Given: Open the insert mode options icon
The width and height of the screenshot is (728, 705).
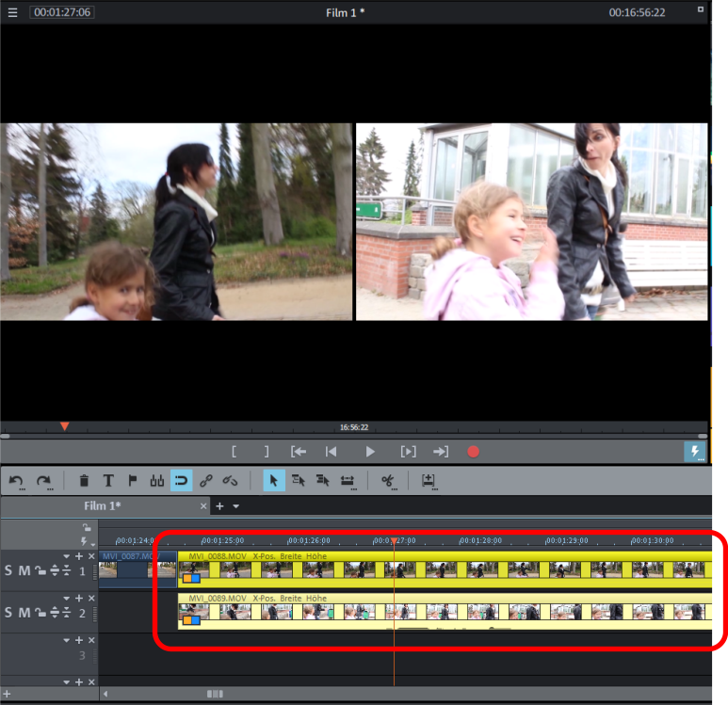Looking at the screenshot, I should point(429,481).
